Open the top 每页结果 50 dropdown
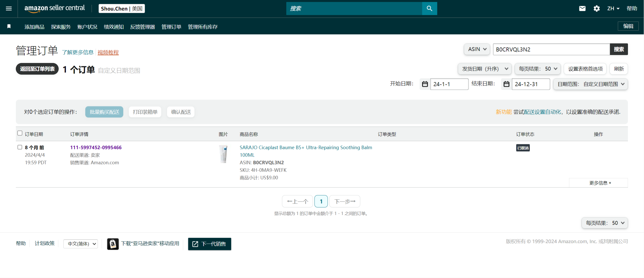The height and width of the screenshot is (278, 644). click(x=538, y=69)
